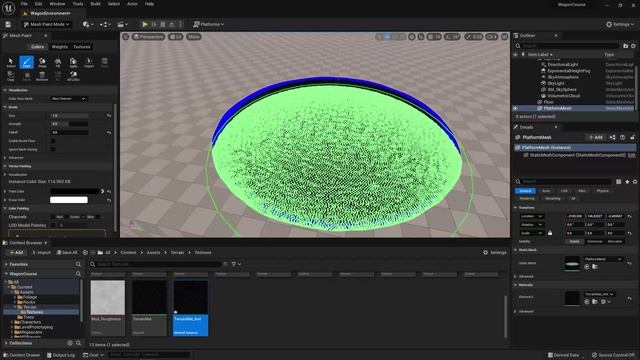
Task: Open the Mesh Paint Mode dropdown
Action: (x=47, y=24)
